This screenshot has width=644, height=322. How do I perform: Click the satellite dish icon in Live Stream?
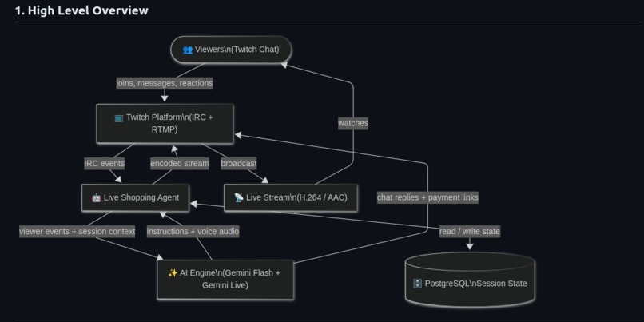239,197
